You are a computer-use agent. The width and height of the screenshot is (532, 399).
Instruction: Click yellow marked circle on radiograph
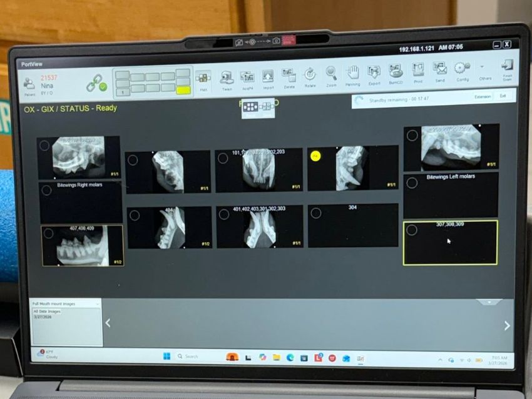(x=315, y=156)
